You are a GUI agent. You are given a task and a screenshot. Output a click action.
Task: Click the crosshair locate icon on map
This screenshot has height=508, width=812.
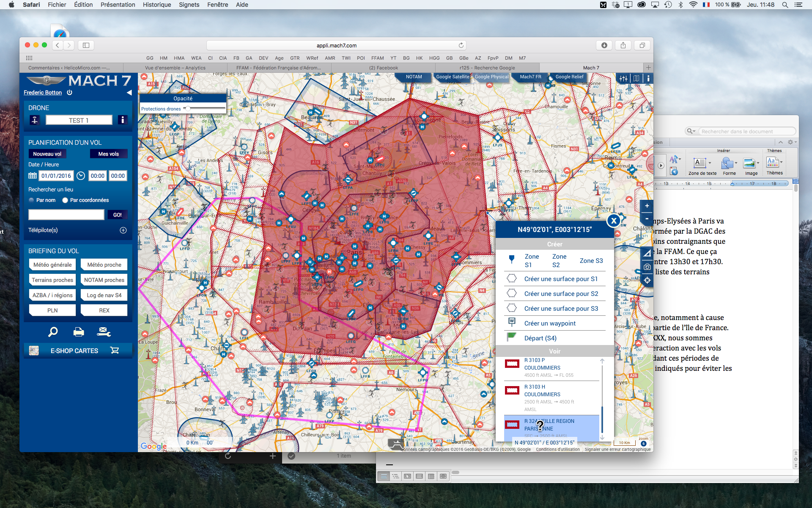[x=647, y=280]
